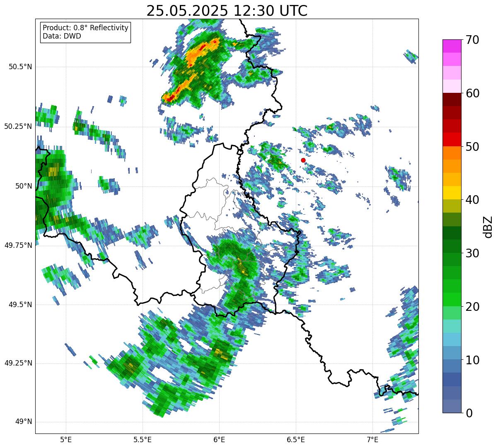Click the 6°E longitude label
This screenshot has width=498, height=448.
219,440
